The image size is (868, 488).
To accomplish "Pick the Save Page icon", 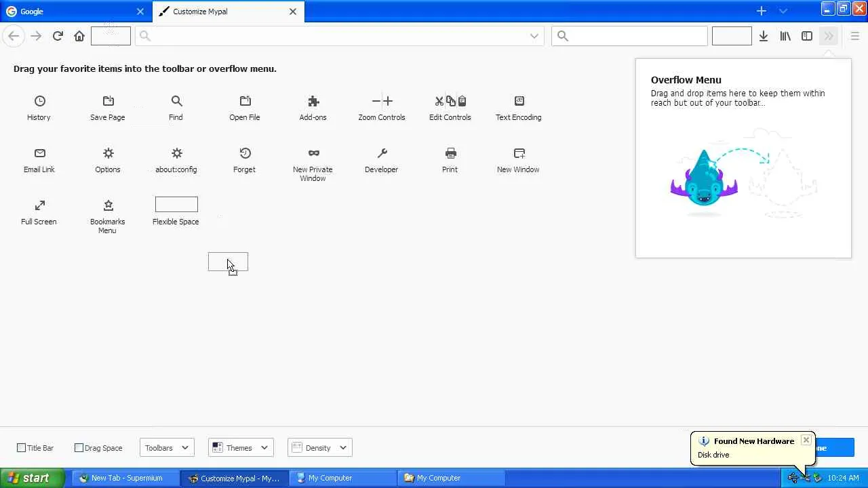I will coord(108,101).
